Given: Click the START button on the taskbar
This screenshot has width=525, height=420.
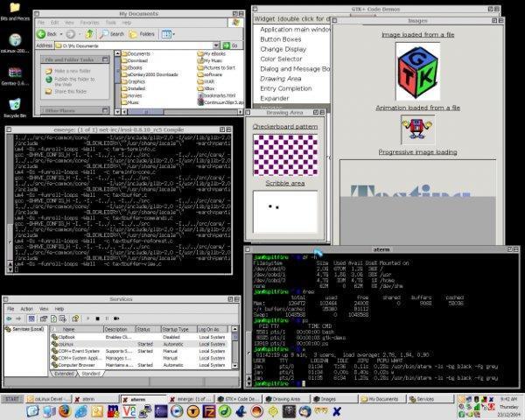Looking at the screenshot, I should (x=12, y=399).
